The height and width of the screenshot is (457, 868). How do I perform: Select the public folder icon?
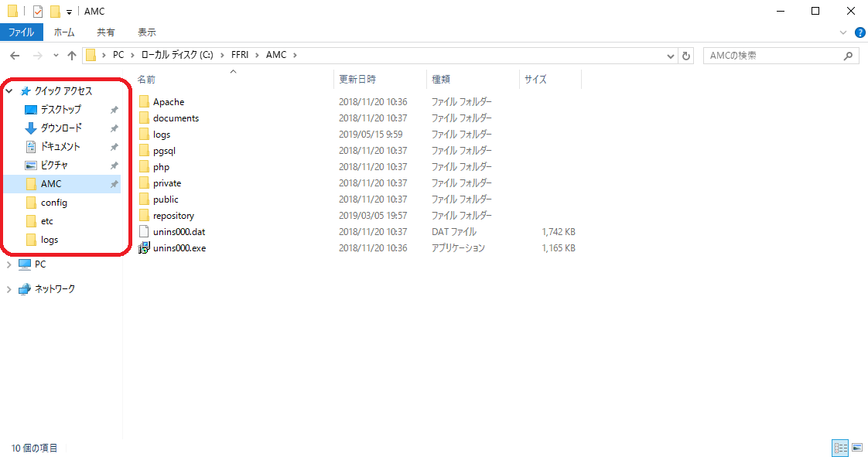point(144,200)
